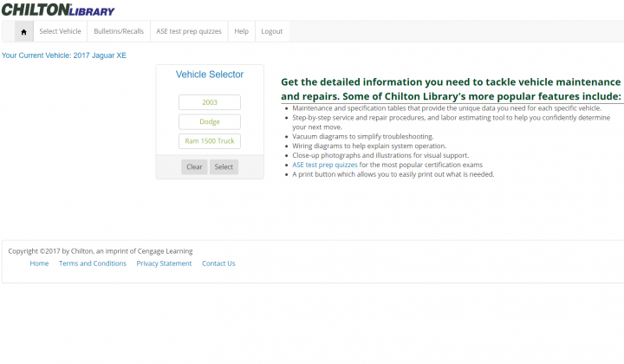The width and height of the screenshot is (624, 364).
Task: Open the year dropdown showing 2003
Action: pos(210,102)
